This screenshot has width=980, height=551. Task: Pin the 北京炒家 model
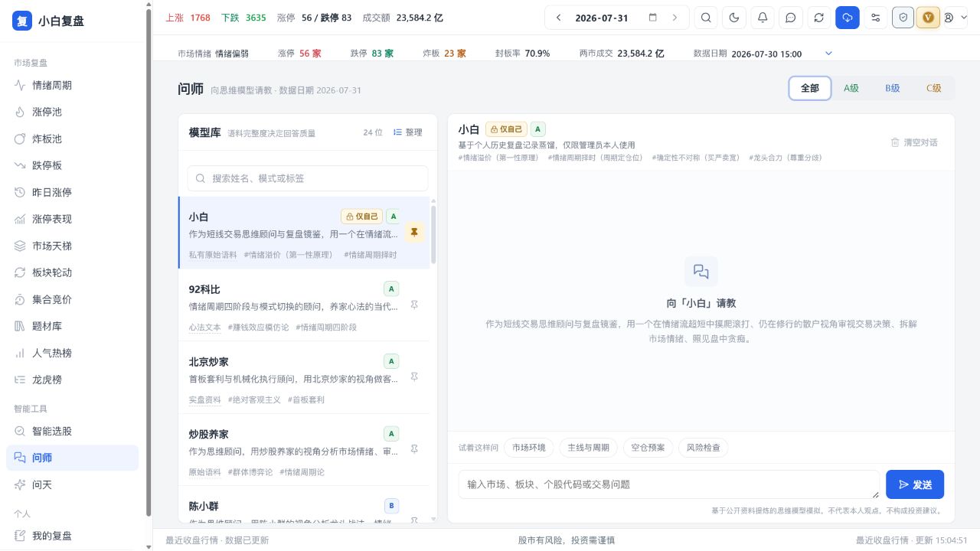pyautogui.click(x=414, y=377)
